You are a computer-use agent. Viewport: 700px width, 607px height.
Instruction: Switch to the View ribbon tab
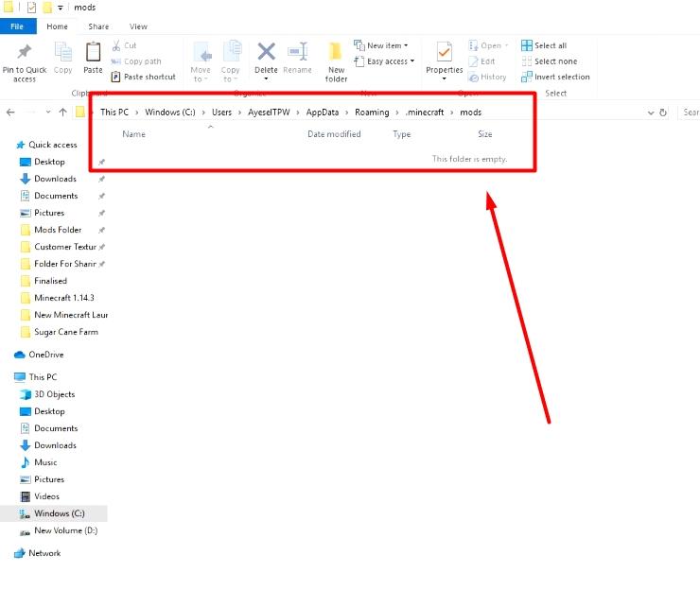point(138,26)
